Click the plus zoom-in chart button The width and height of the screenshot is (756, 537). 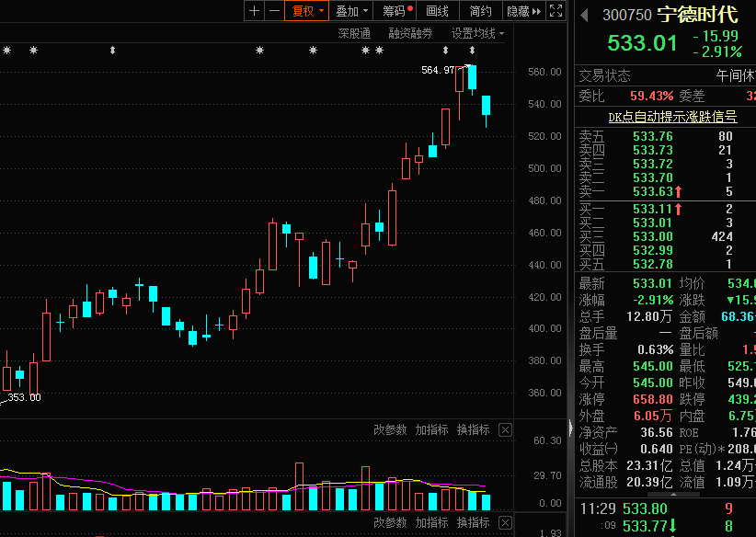(x=255, y=11)
